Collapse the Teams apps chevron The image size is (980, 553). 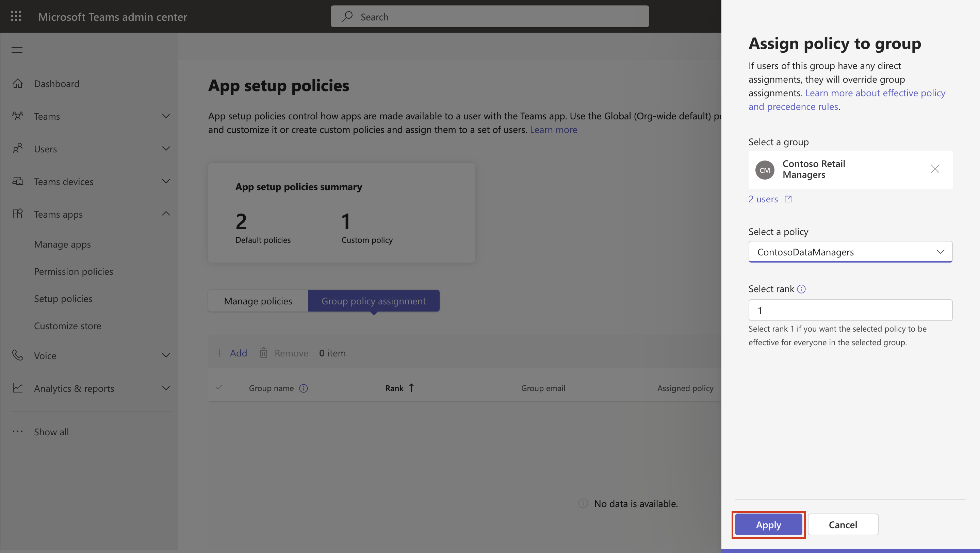(x=166, y=214)
